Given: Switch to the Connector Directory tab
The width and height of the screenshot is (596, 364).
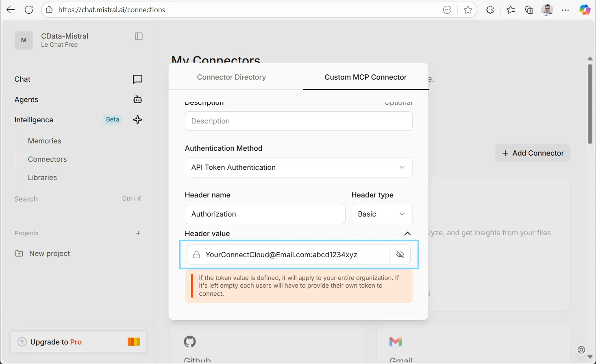Looking at the screenshot, I should [x=231, y=77].
